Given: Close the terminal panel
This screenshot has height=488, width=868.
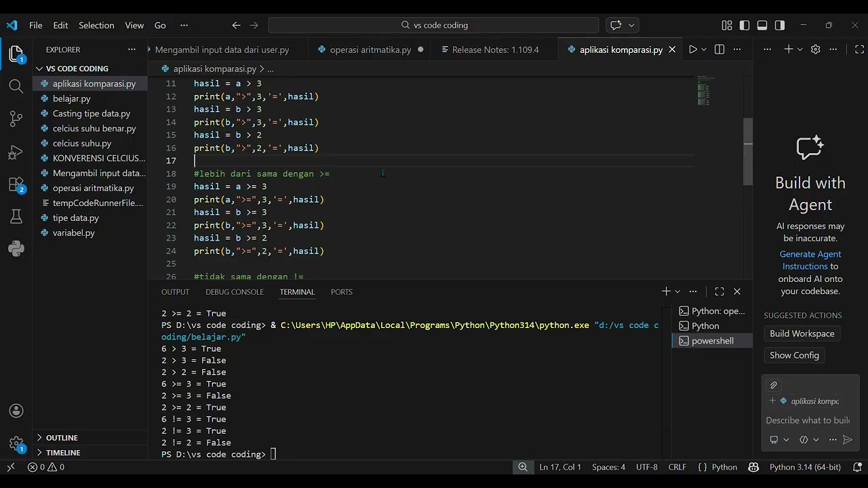Looking at the screenshot, I should 737,291.
